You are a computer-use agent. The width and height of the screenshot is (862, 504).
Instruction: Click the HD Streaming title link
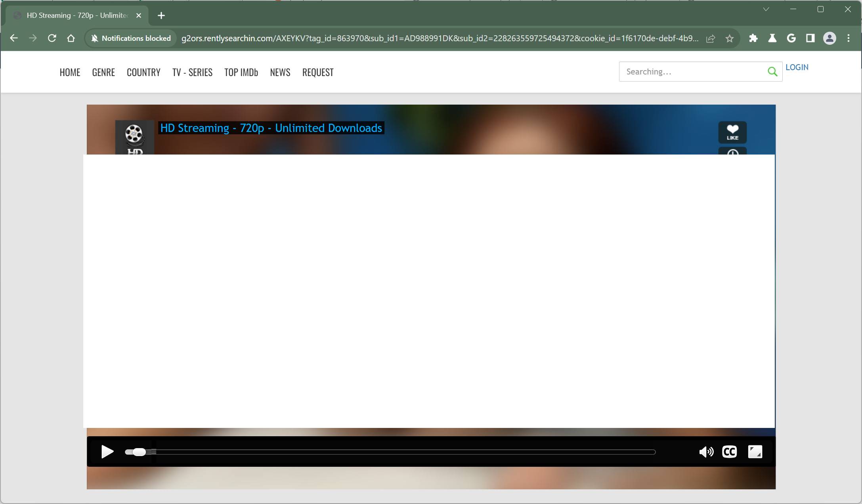271,128
